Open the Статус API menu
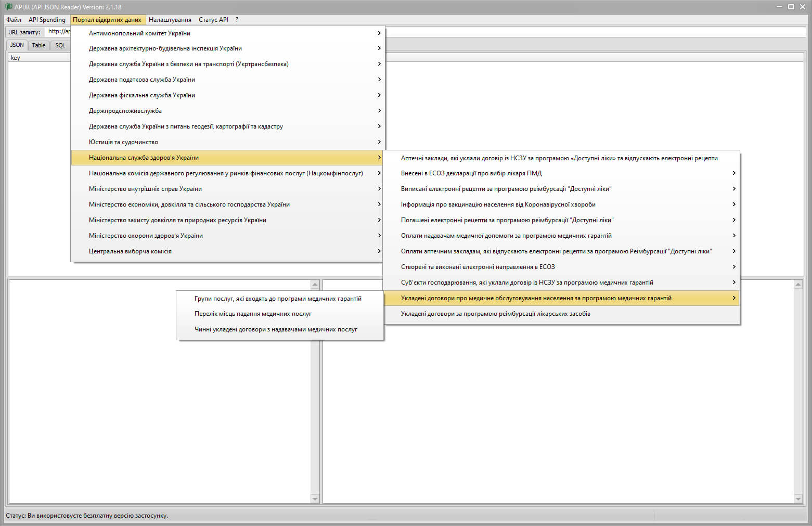Screen dimensions: 812x526 click(x=213, y=20)
